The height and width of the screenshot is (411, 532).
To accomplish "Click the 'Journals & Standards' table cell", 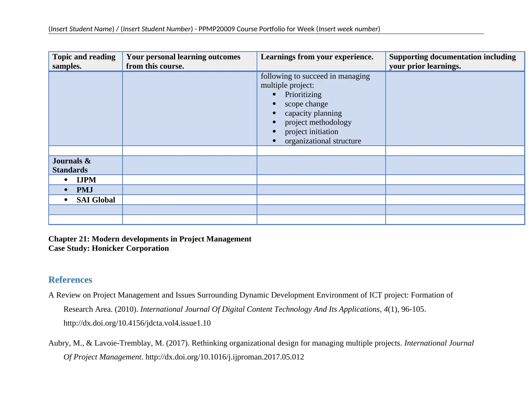I will (x=85, y=165).
